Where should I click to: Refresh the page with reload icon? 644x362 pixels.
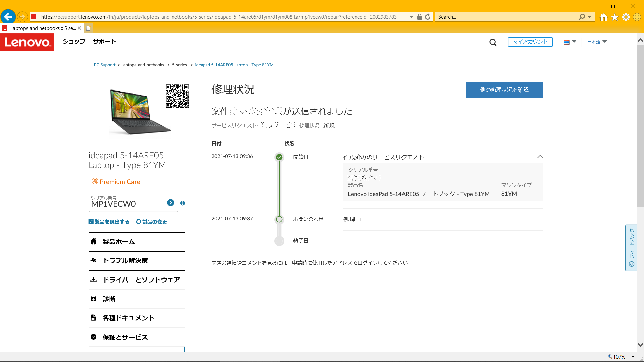(x=428, y=17)
